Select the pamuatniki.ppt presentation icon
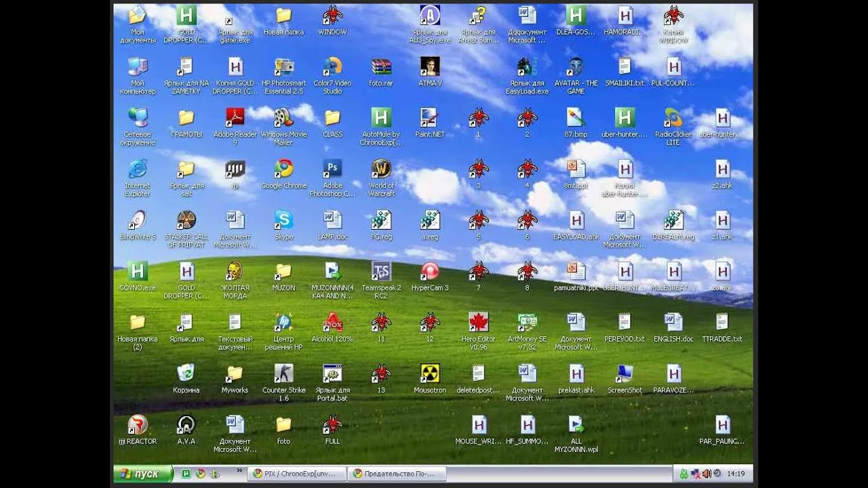Image resolution: width=868 pixels, height=488 pixels. (576, 277)
